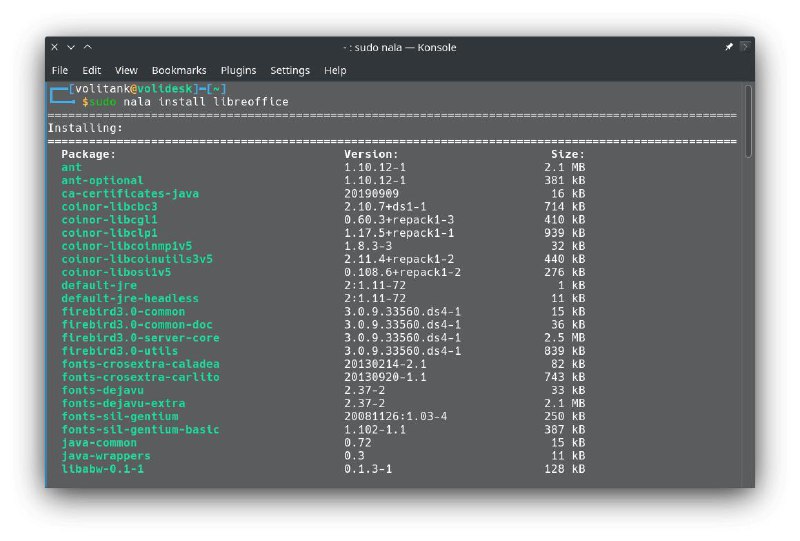Click the 'fonts-crosextra-caladea' package name
Viewport: 800px width, 541px height.
[x=140, y=364]
